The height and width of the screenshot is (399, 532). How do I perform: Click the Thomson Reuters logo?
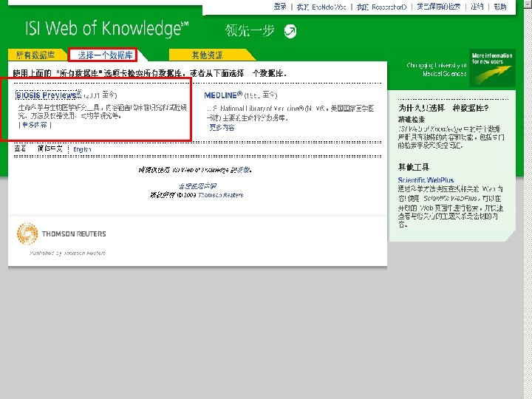tap(61, 233)
